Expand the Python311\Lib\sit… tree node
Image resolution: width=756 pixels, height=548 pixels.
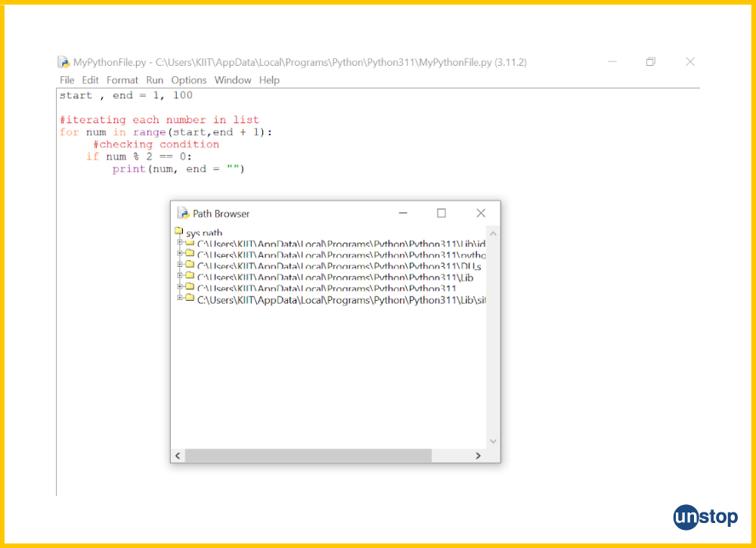(x=179, y=298)
